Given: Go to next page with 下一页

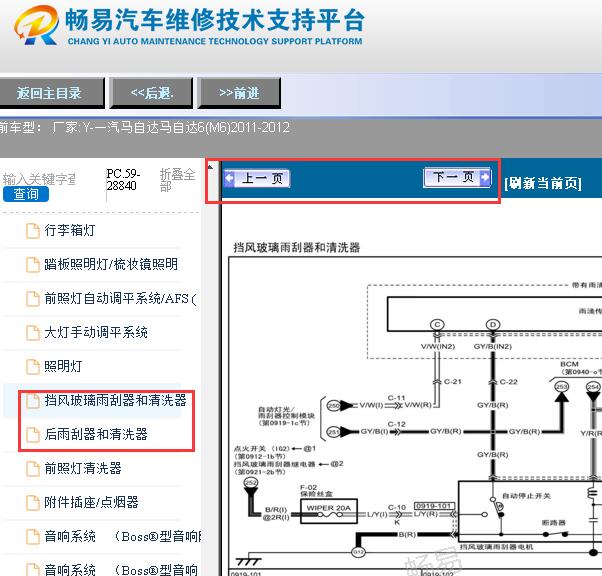Looking at the screenshot, I should 457,177.
